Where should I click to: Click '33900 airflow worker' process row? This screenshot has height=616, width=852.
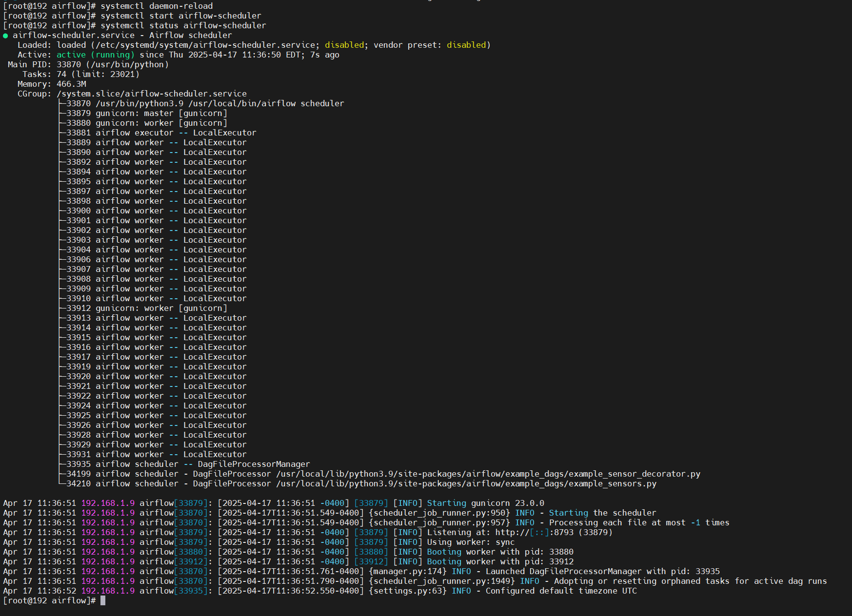click(x=157, y=211)
